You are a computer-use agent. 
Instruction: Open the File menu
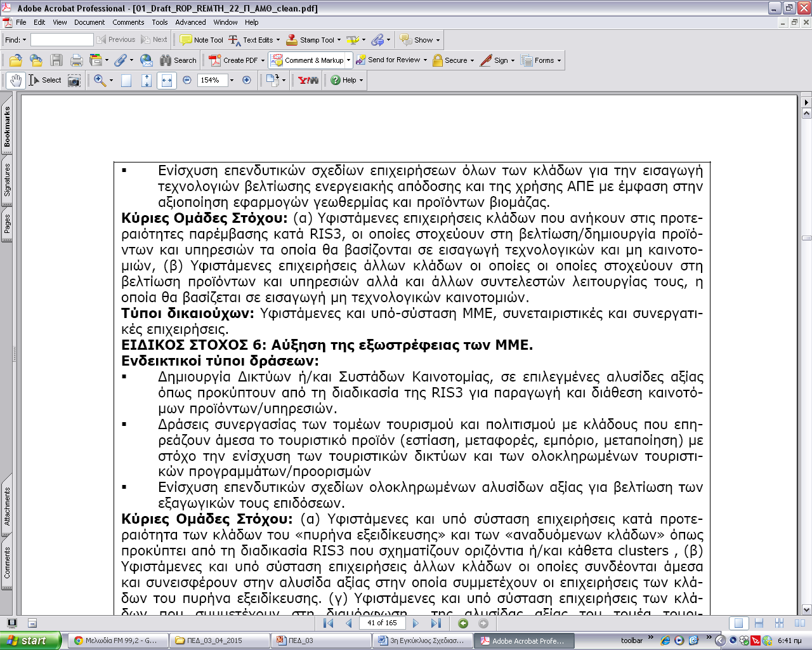click(x=21, y=22)
